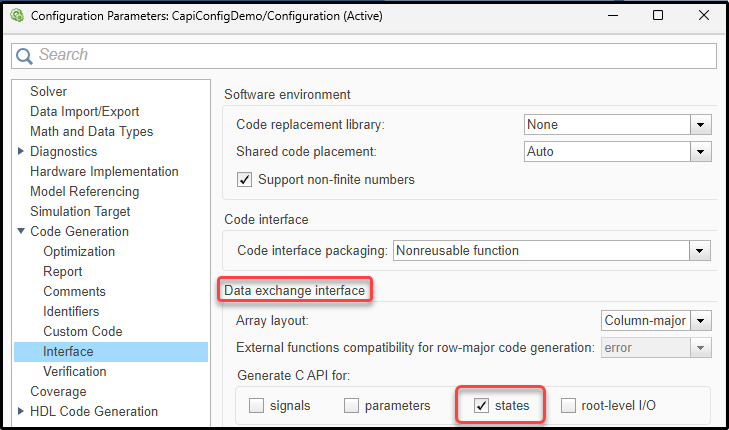The height and width of the screenshot is (430, 729).
Task: Click the Simulink app icon in title bar
Action: (16, 16)
